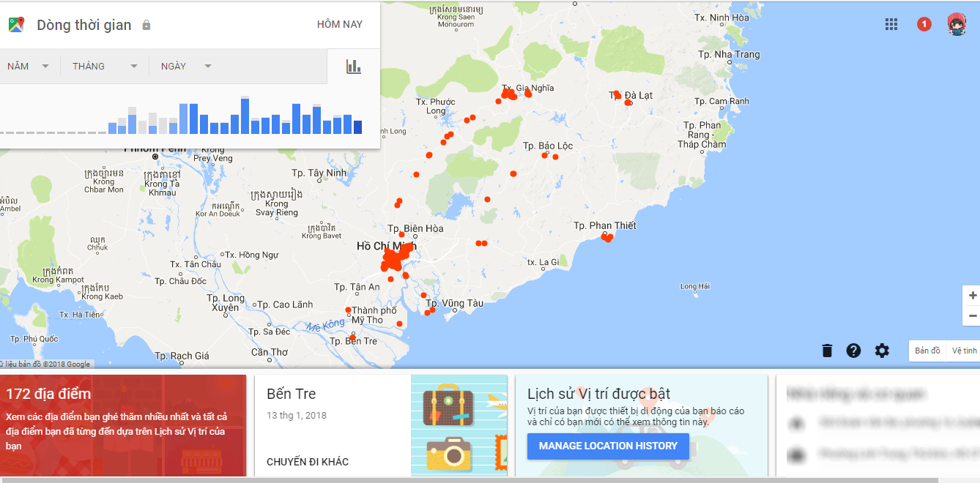
Task: Click the Tp. Cam Ranh map label
Action: click(x=721, y=101)
